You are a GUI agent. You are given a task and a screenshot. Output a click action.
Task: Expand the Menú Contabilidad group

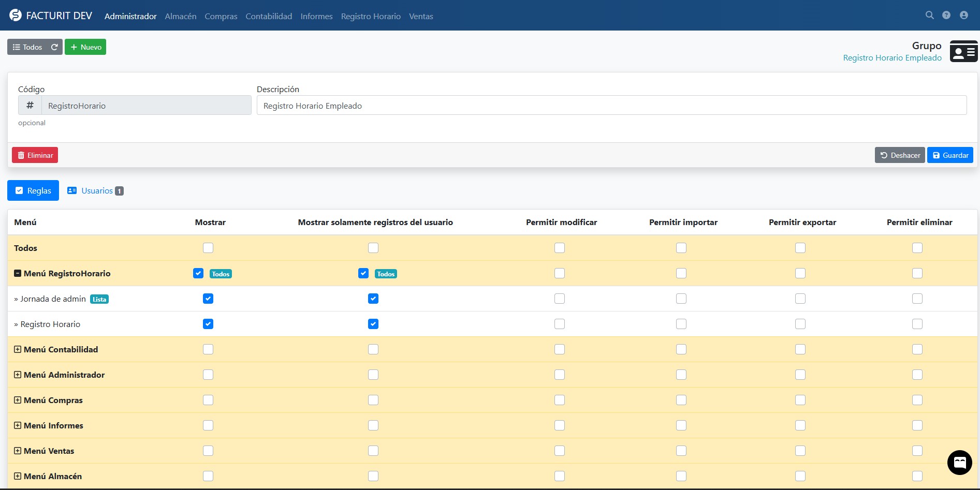(x=18, y=349)
